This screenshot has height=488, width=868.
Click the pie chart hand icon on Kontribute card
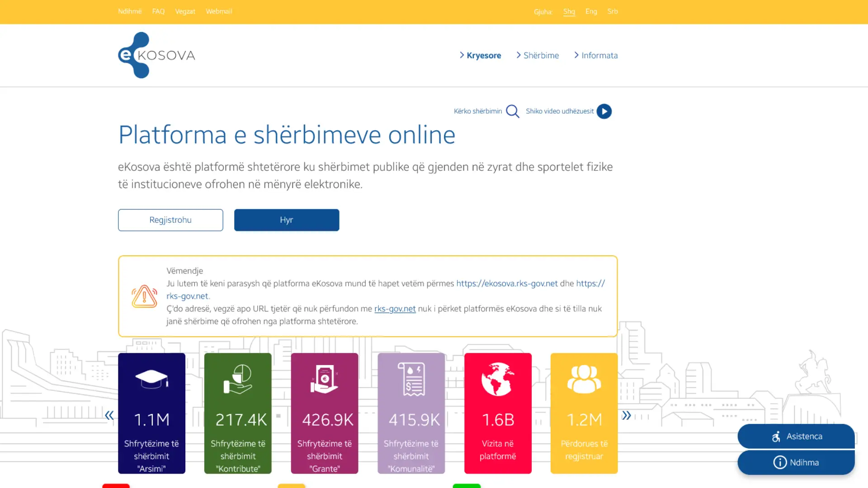click(x=238, y=379)
